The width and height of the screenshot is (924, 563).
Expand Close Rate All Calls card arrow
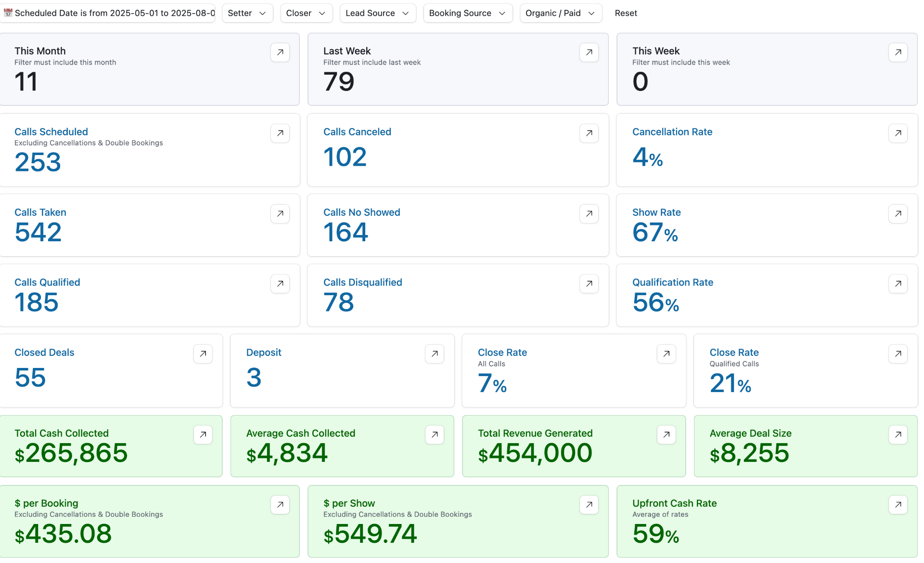(667, 354)
